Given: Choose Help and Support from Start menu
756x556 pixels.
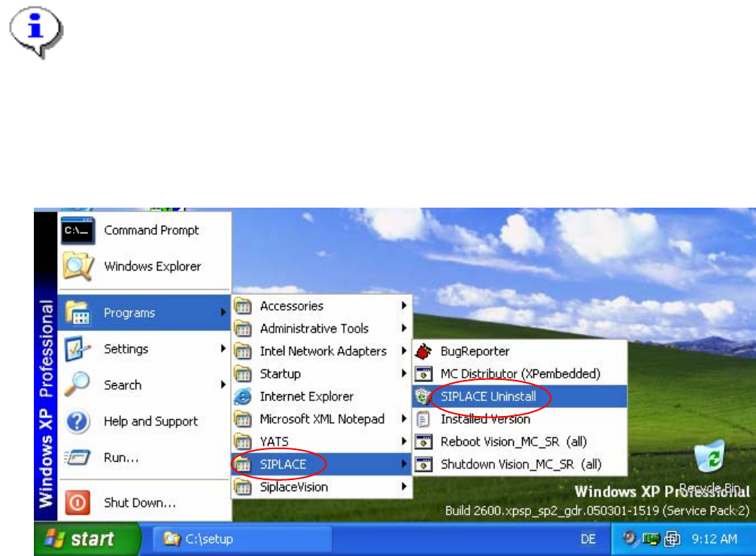Looking at the screenshot, I should [144, 421].
